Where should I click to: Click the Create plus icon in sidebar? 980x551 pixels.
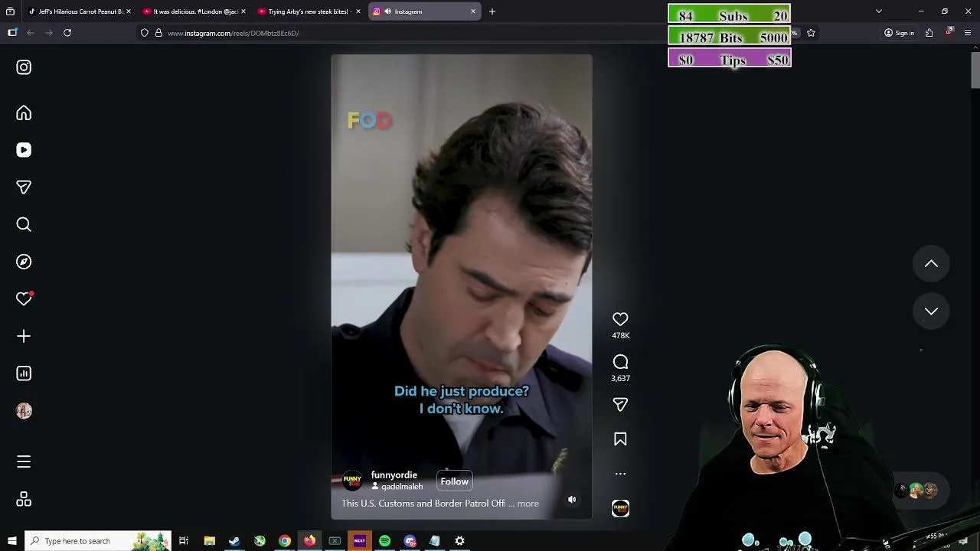click(24, 336)
